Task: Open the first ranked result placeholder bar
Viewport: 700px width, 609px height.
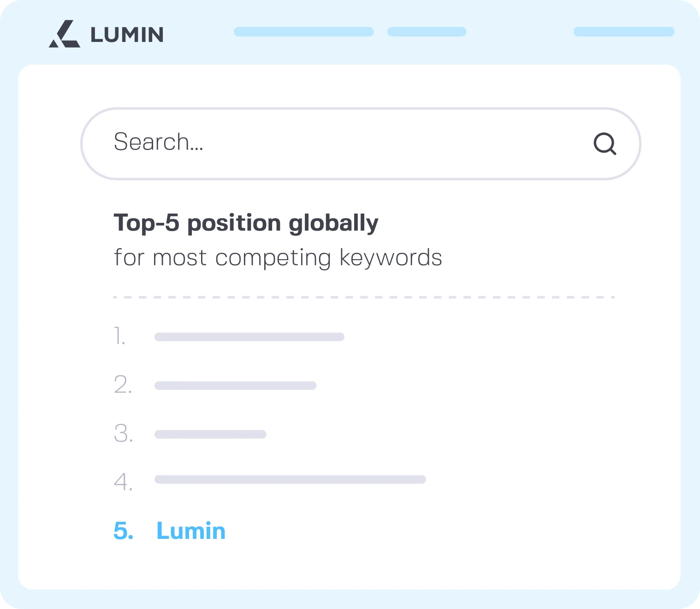Action: (249, 337)
